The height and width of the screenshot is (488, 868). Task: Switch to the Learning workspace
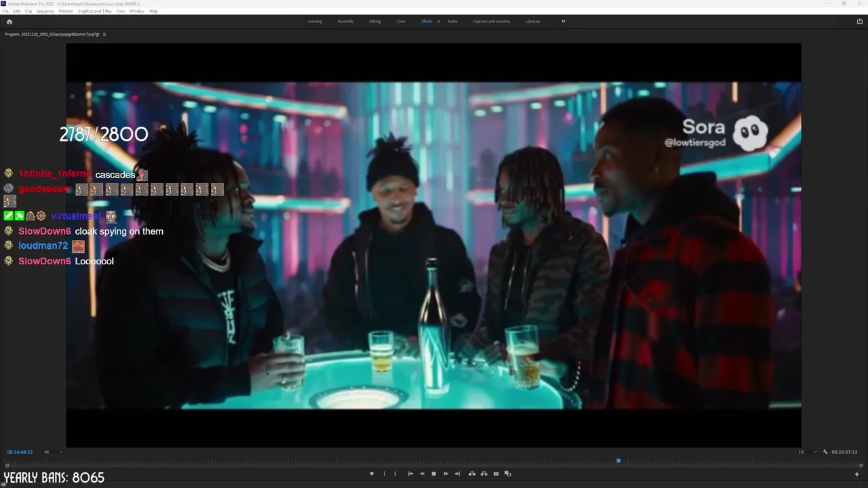coord(315,22)
